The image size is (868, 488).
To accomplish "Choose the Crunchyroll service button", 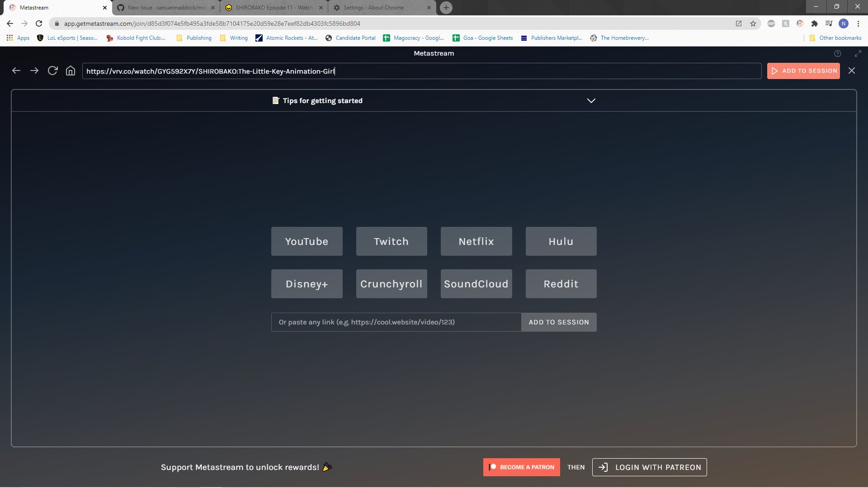I will (x=392, y=284).
